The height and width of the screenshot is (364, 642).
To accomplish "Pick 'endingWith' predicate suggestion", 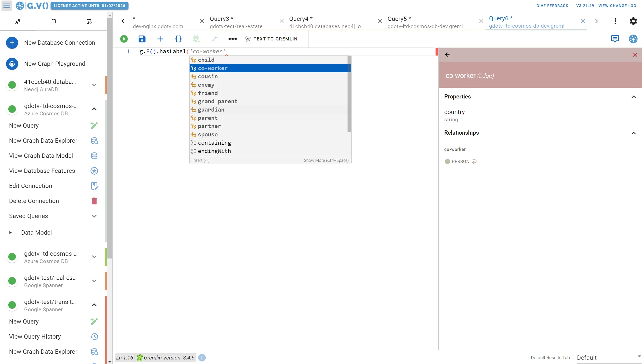I will pyautogui.click(x=268, y=151).
